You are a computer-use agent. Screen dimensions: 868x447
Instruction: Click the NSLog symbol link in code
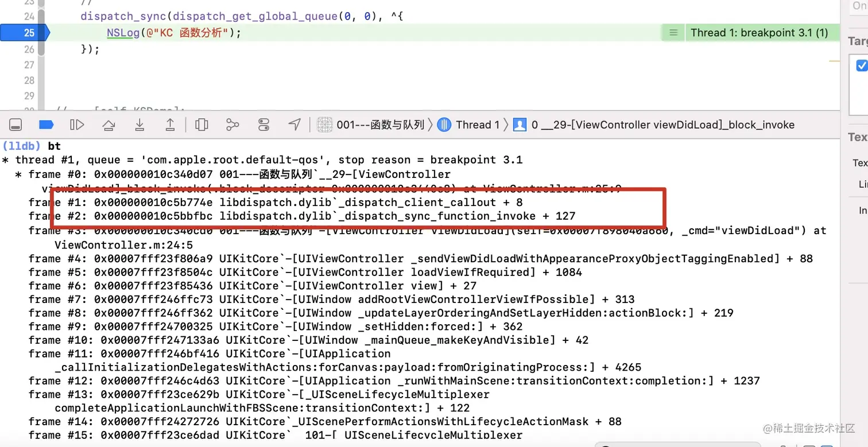tap(122, 33)
